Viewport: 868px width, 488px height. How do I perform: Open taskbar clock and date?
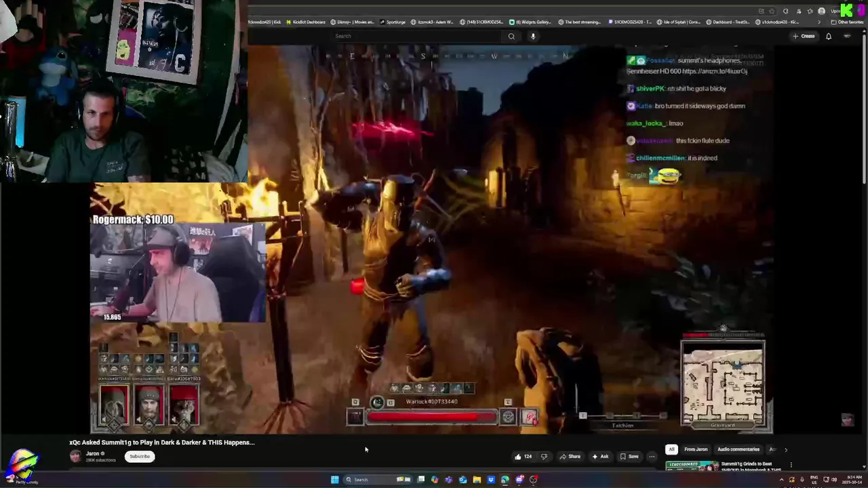click(852, 480)
